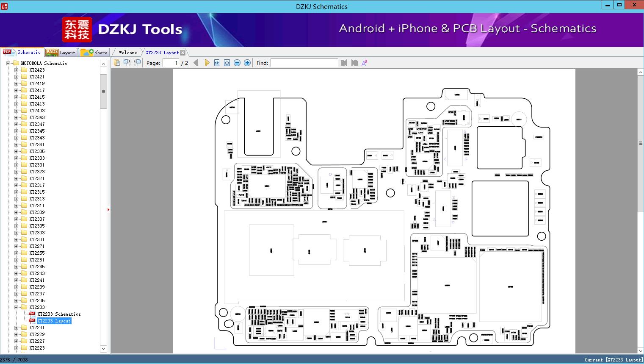Maximize the DZKJ Schematics window
This screenshot has height=364, width=644.
pyautogui.click(x=619, y=5)
